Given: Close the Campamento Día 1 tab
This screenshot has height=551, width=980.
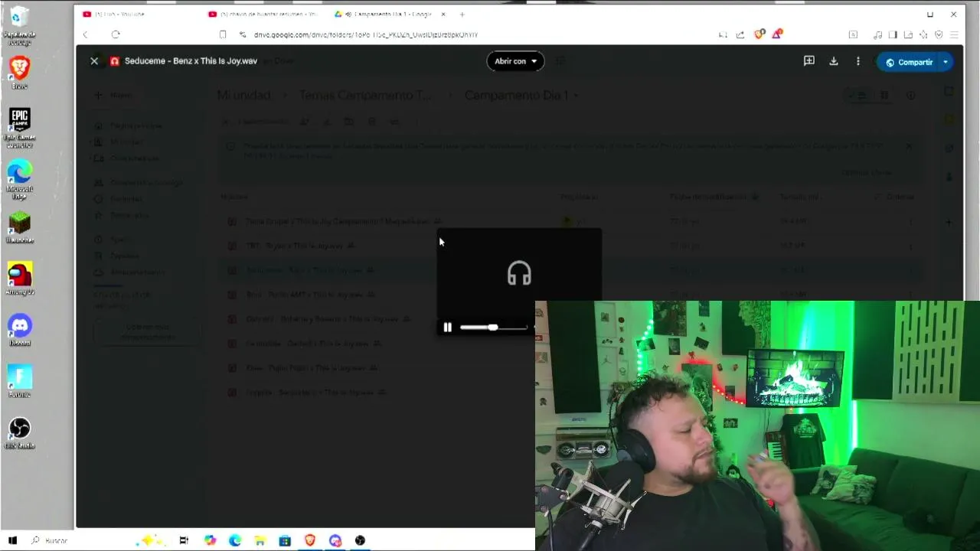Looking at the screenshot, I should click(x=443, y=15).
